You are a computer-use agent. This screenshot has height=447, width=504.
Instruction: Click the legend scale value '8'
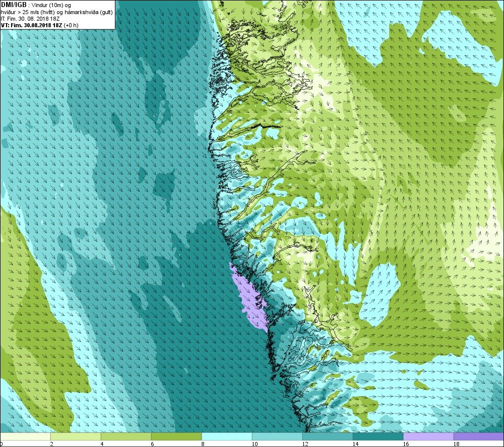pyautogui.click(x=203, y=444)
